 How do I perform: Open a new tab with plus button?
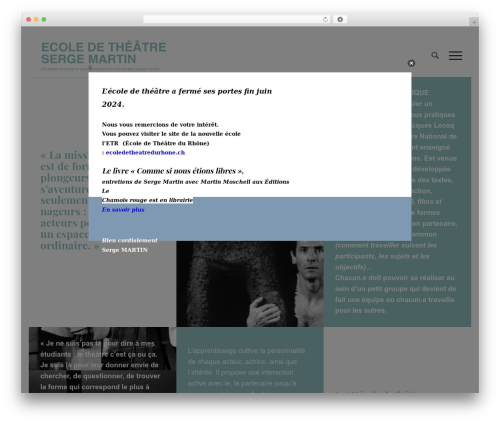click(474, 22)
